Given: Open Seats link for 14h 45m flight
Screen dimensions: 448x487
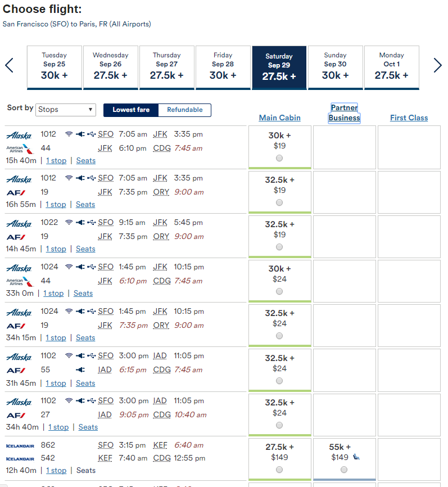Looking at the screenshot, I should (x=85, y=249).
